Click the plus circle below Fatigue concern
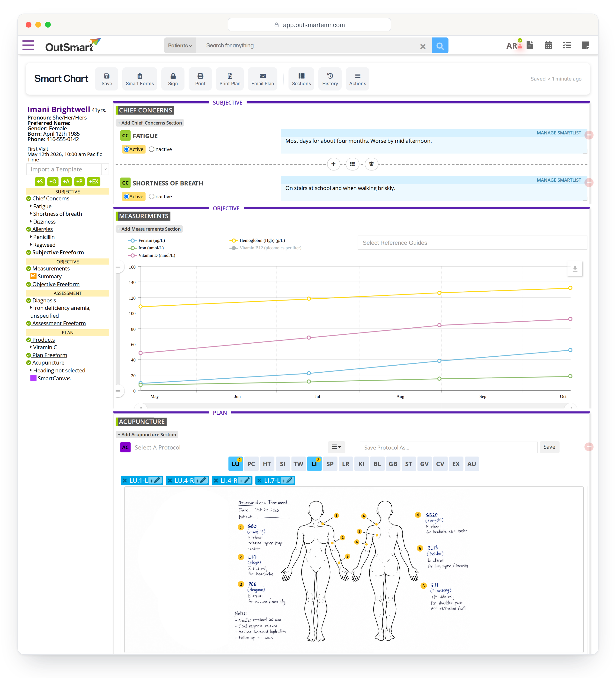The image size is (616, 678). (333, 164)
